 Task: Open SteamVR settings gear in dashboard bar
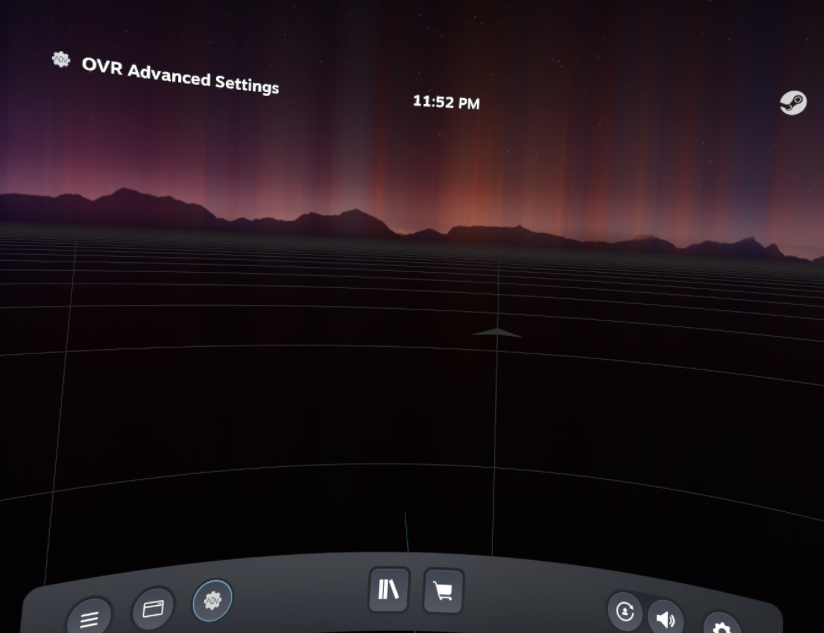(x=722, y=624)
